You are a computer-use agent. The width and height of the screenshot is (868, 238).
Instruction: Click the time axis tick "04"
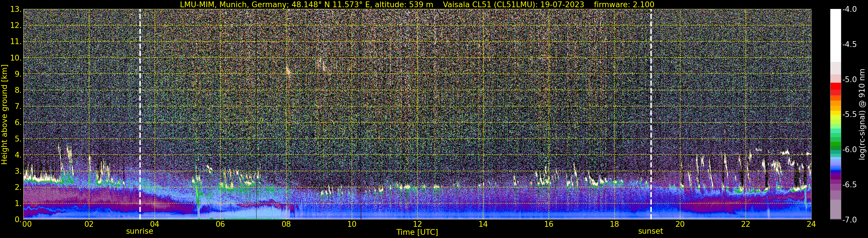(155, 224)
